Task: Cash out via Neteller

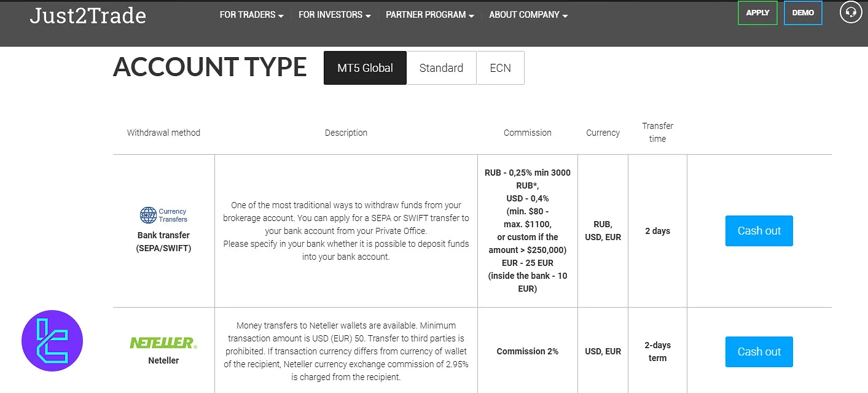Action: [x=759, y=352]
